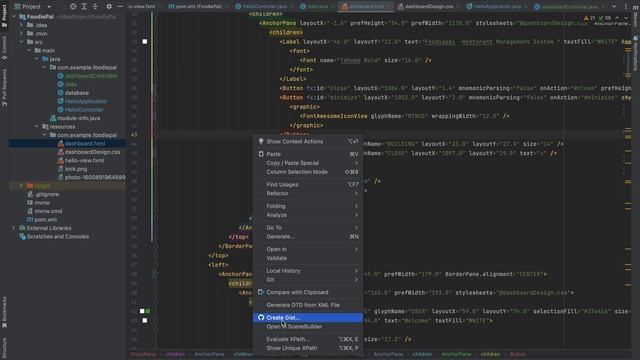Click green color swatch in editor gutter
This screenshot has height=360, width=640.
click(148, 311)
